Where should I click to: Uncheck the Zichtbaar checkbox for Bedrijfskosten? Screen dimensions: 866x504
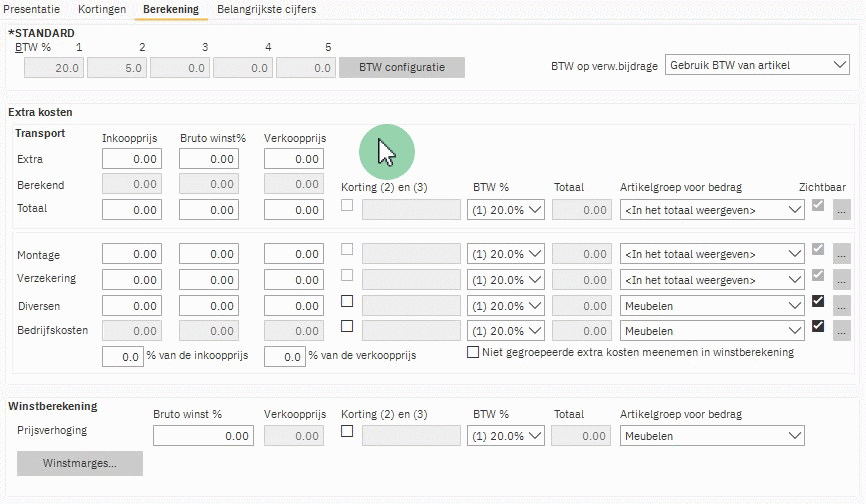819,326
